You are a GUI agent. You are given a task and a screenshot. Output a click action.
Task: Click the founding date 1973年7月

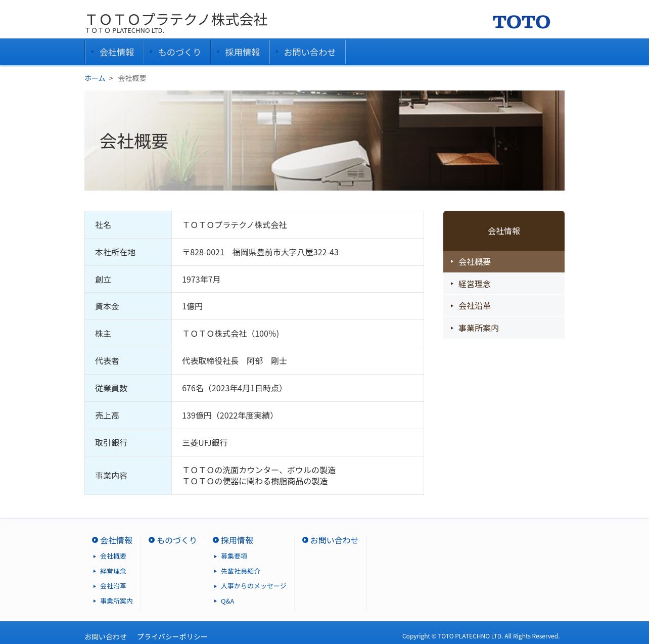coord(201,280)
